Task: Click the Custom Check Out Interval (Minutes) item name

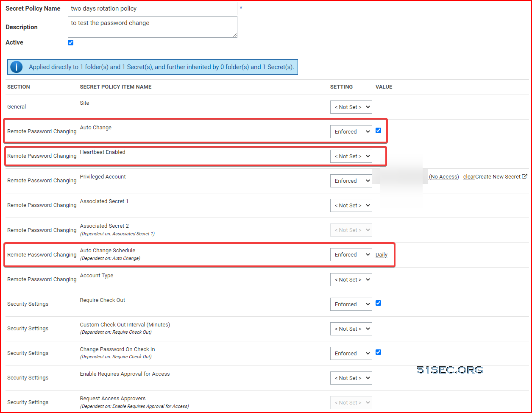Action: click(x=125, y=325)
